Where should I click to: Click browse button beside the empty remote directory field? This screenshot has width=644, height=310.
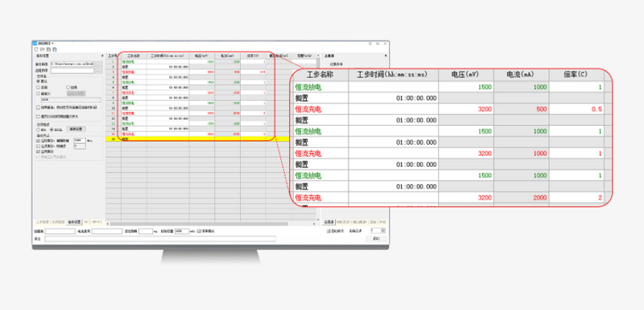(98, 71)
